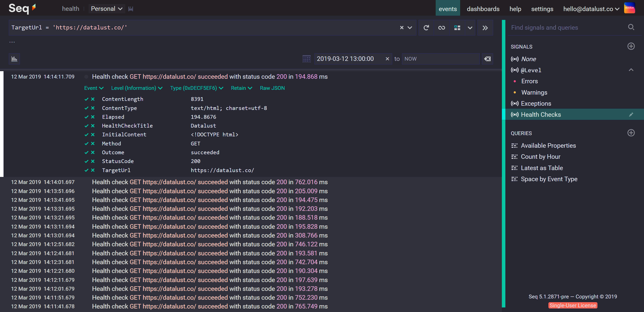Click the Find signals and queries field
Screen dimensions: 644x312
[x=567, y=27]
